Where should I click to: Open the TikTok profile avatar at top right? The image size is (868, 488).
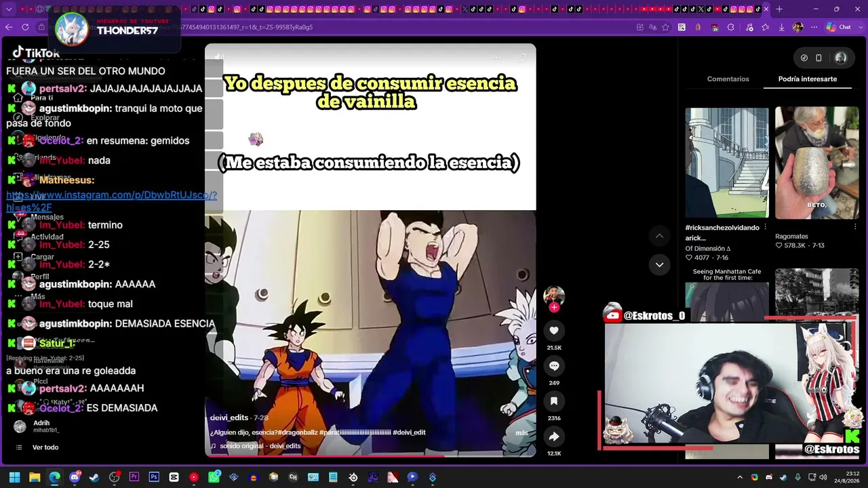click(x=840, y=58)
